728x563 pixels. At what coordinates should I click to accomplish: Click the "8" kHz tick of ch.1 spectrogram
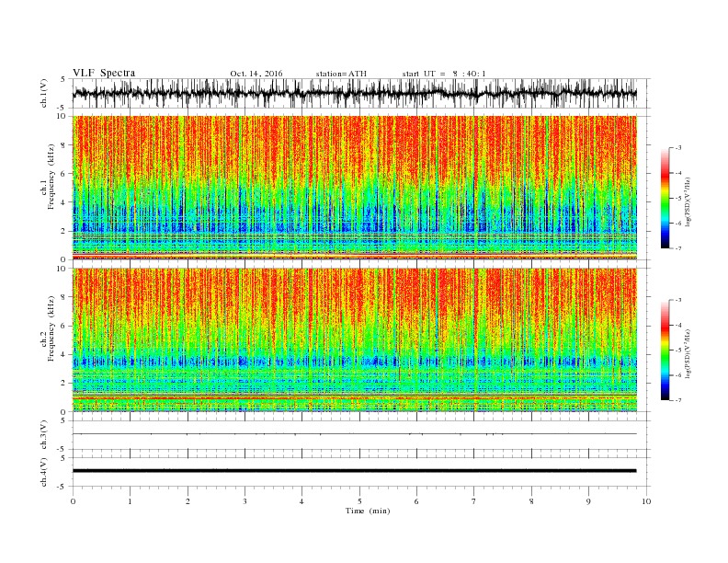(64, 145)
